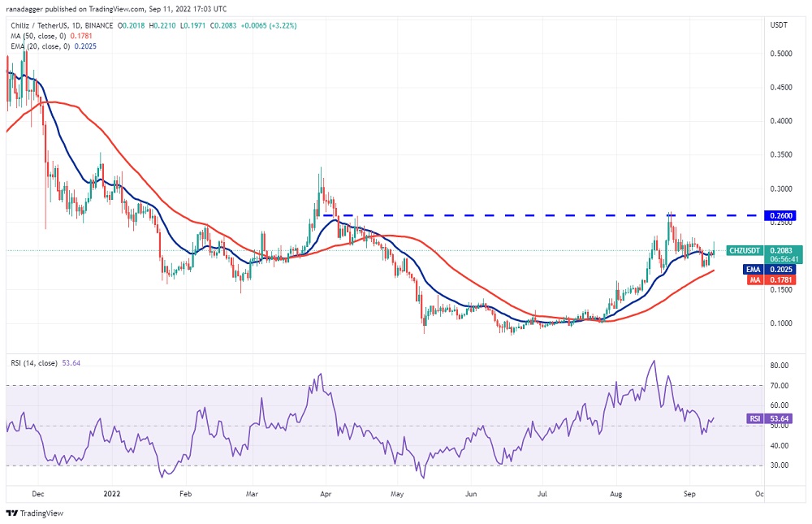Click the Aug label on time axis

click(615, 492)
